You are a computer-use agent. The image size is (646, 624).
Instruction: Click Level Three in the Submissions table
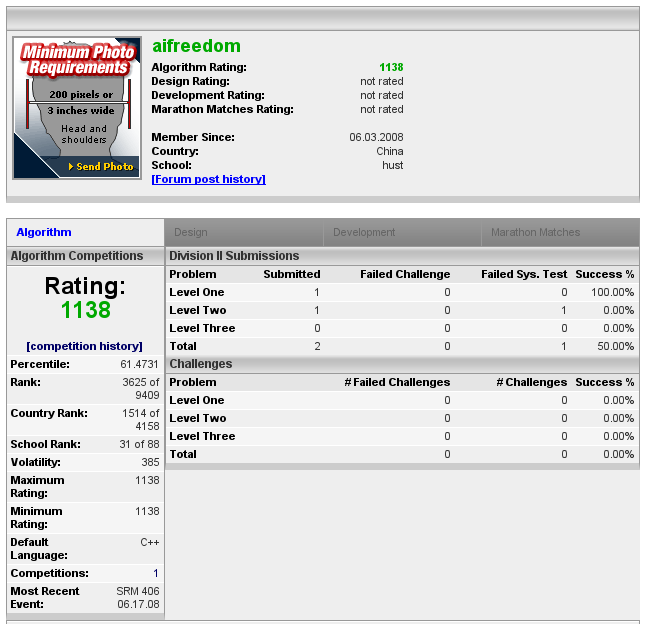coord(202,328)
